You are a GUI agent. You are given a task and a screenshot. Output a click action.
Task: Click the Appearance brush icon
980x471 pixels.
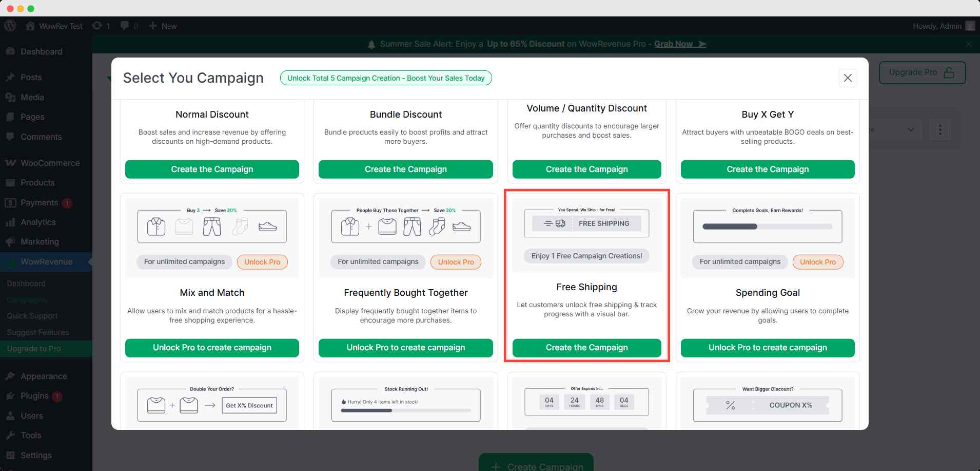10,376
